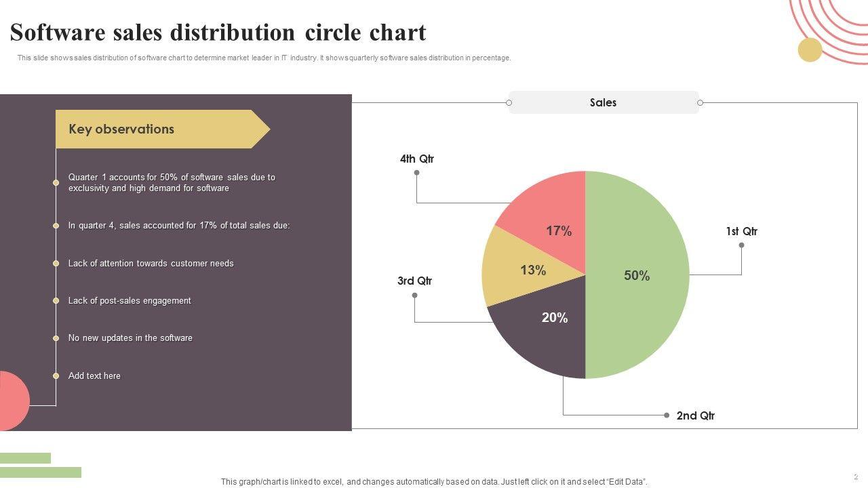This screenshot has height=488, width=868.
Task: Select the Excel-linked footer note text
Action: (x=434, y=482)
